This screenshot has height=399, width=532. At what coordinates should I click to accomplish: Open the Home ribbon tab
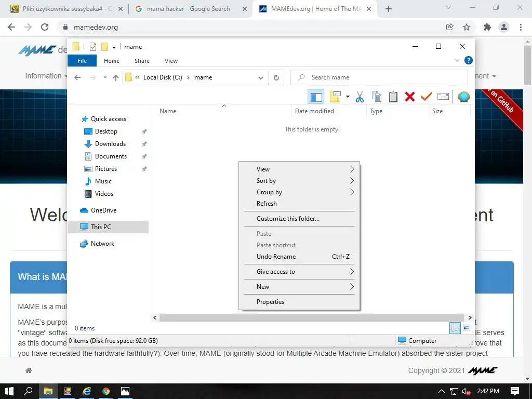(112, 61)
